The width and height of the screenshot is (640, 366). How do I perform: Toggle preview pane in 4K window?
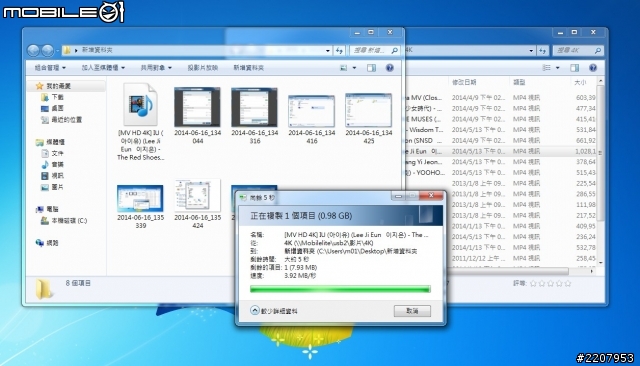574,68
